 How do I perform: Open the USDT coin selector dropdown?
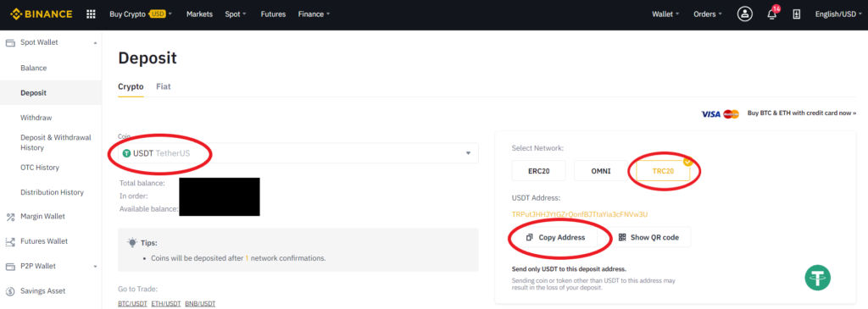click(x=298, y=153)
